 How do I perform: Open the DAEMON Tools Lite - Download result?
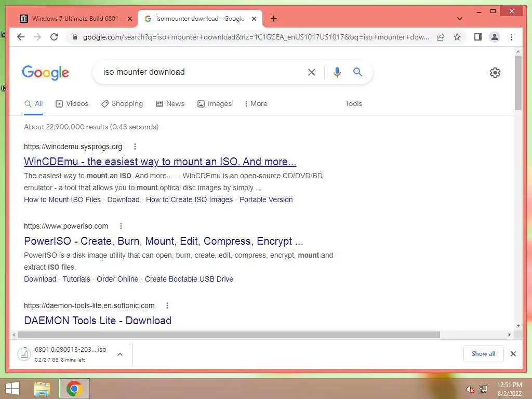click(x=98, y=320)
